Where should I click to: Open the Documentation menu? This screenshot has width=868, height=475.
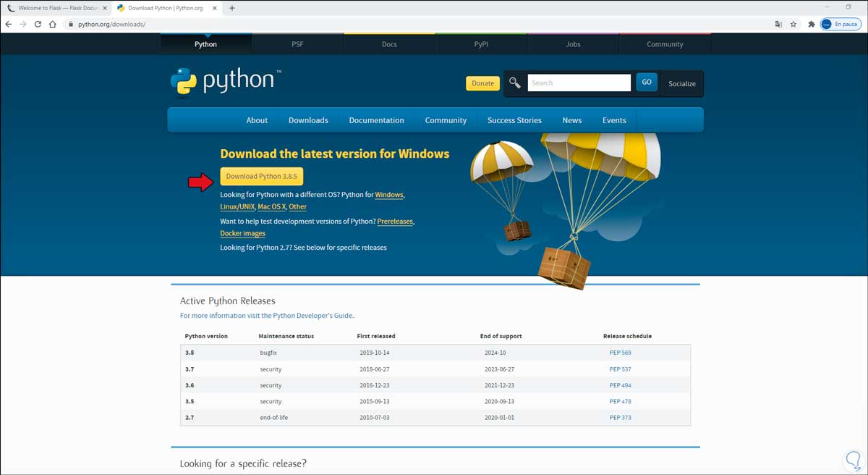click(x=376, y=120)
